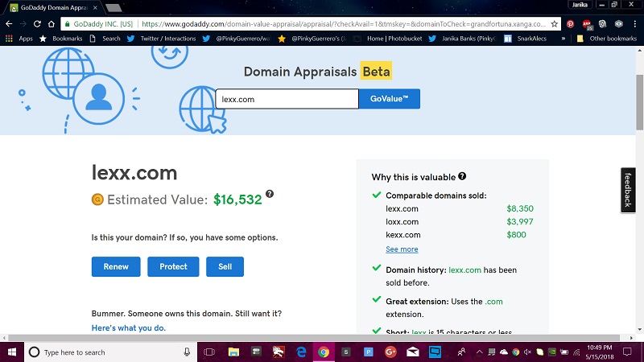
Task: Switch to the GoDaddy Domain Appraisal tab
Action: pos(53,7)
